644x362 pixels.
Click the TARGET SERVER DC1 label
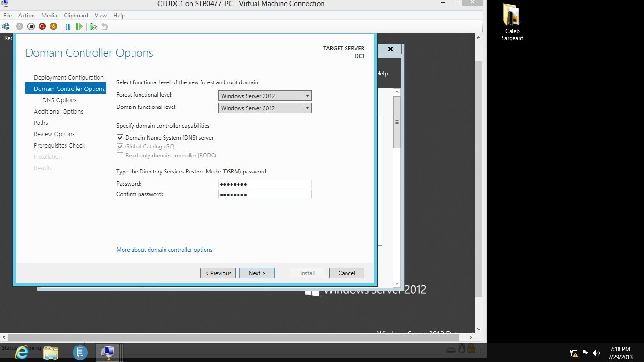point(344,52)
